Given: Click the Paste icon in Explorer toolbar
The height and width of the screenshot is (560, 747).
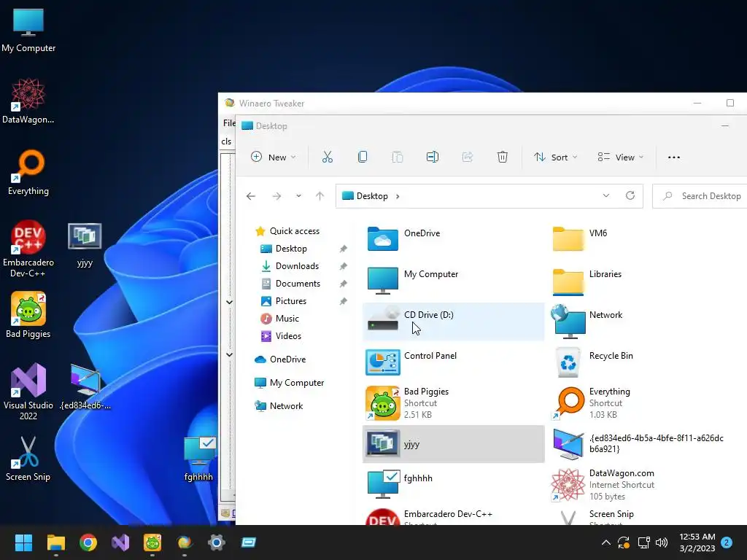Looking at the screenshot, I should 398,157.
